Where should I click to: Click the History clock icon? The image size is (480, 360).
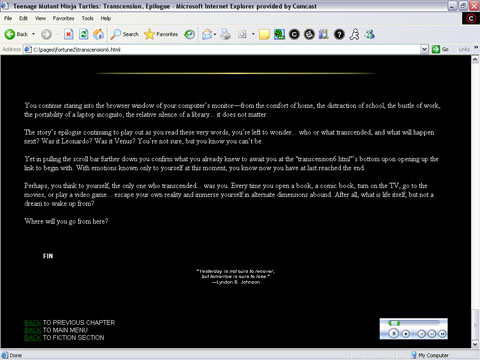click(x=190, y=34)
